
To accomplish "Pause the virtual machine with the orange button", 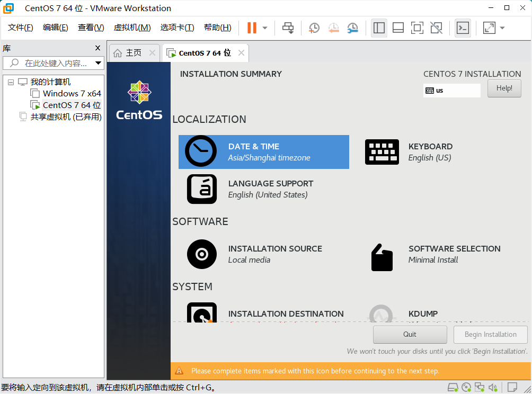I will pyautogui.click(x=252, y=28).
